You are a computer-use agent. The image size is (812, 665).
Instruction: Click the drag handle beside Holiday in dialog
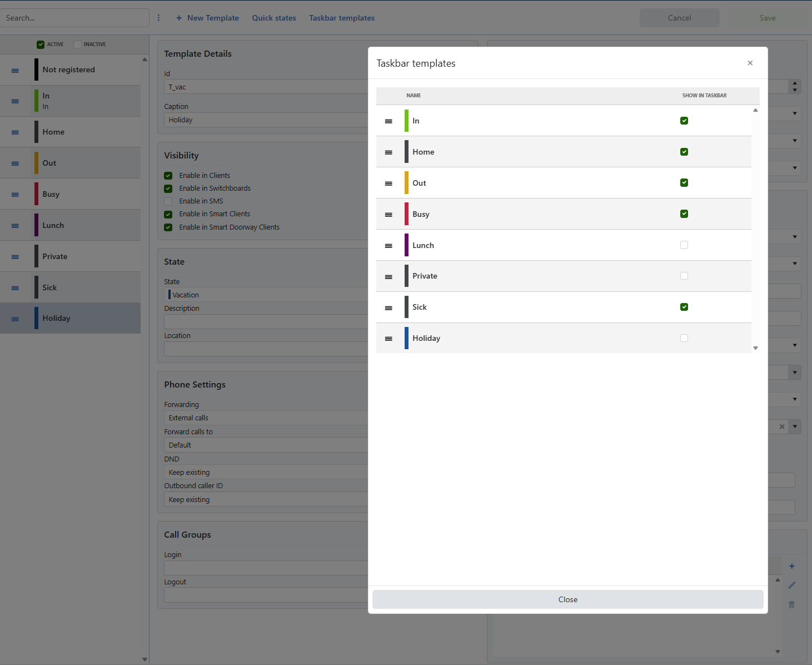tap(388, 338)
